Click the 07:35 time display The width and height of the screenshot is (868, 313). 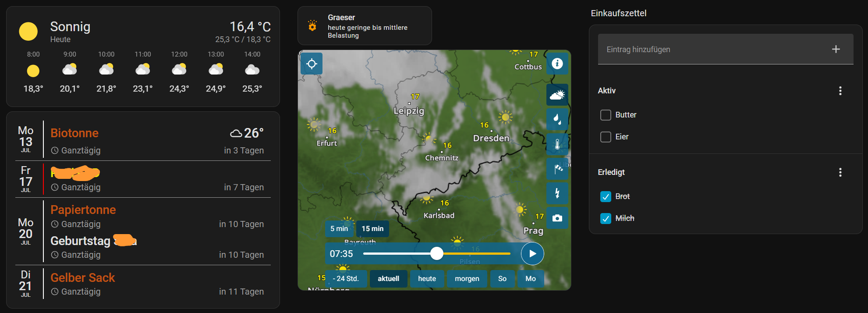click(x=341, y=254)
